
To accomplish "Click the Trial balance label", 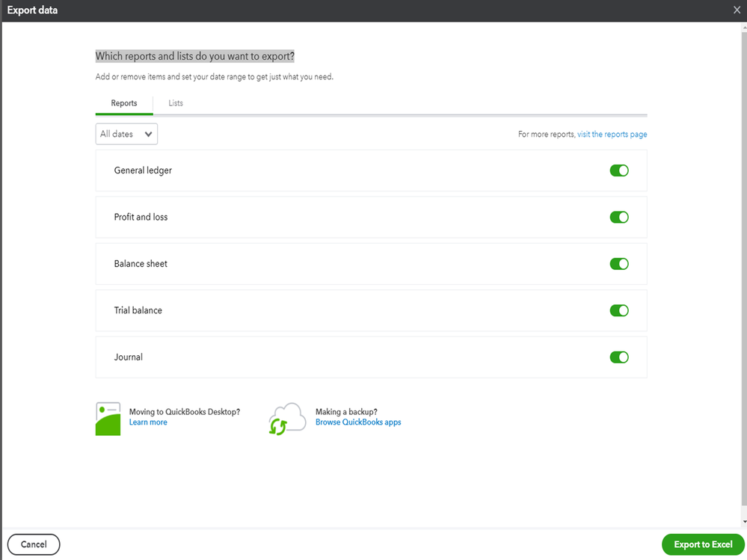I will point(138,310).
